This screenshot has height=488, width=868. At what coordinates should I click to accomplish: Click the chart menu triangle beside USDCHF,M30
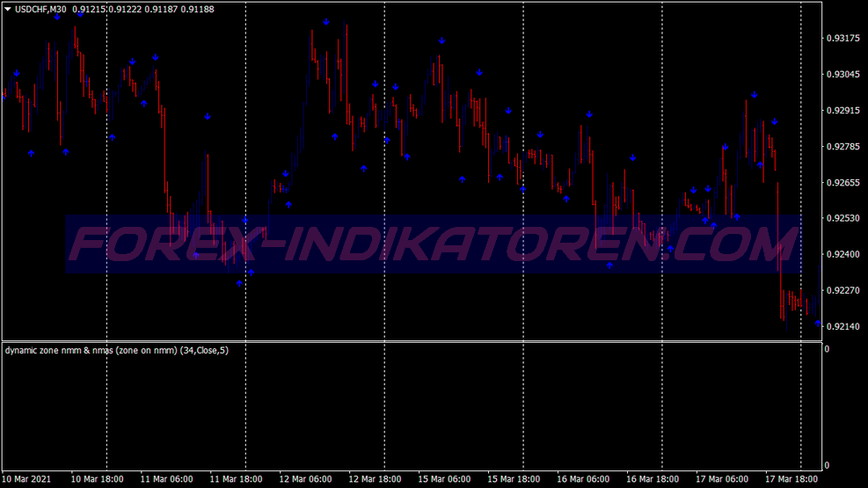pos(8,9)
